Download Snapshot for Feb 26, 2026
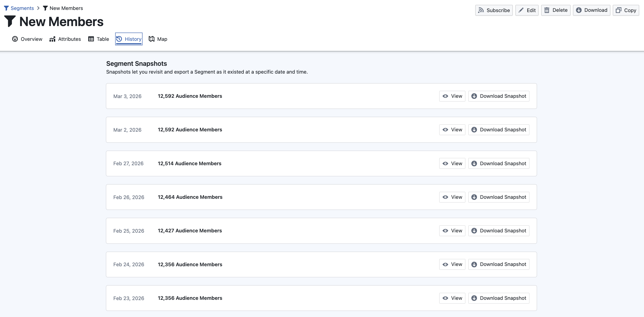The image size is (644, 317). (499, 197)
